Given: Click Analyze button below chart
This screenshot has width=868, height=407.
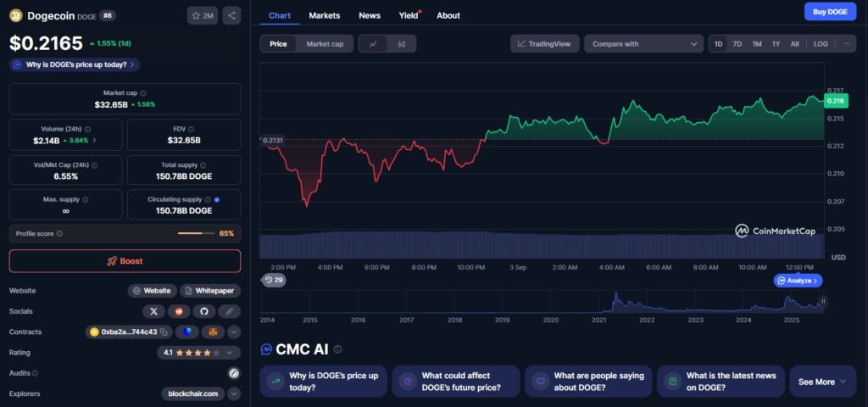Looking at the screenshot, I should point(798,281).
